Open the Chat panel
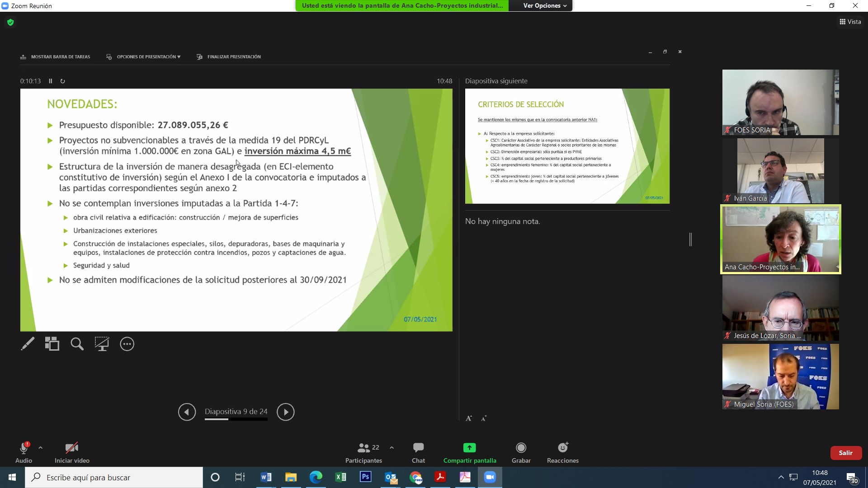The height and width of the screenshot is (488, 868). pyautogui.click(x=418, y=452)
